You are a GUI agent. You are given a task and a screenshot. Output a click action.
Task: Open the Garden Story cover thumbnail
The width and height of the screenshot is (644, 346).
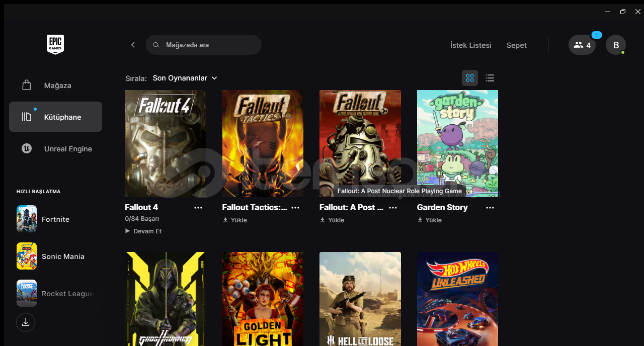tap(457, 143)
